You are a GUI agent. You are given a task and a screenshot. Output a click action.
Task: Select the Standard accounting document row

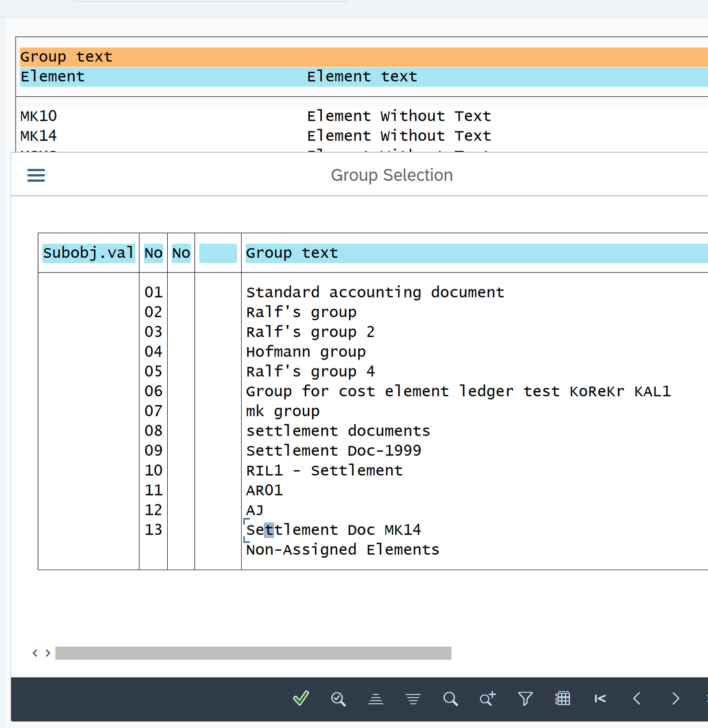[375, 292]
